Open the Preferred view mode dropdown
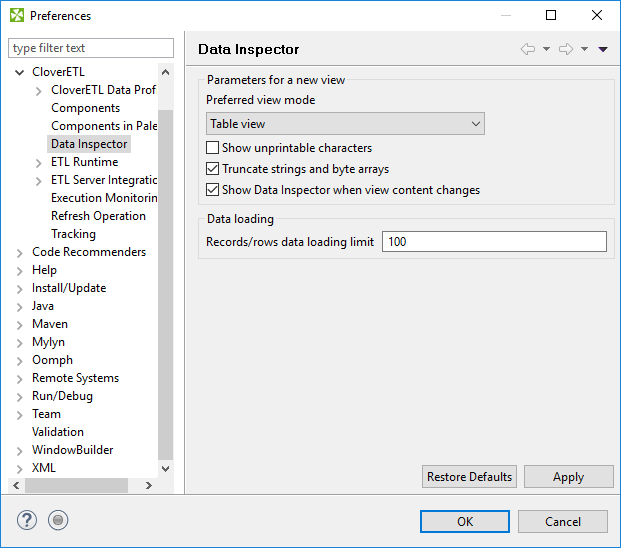The height and width of the screenshot is (548, 621). tap(345, 124)
